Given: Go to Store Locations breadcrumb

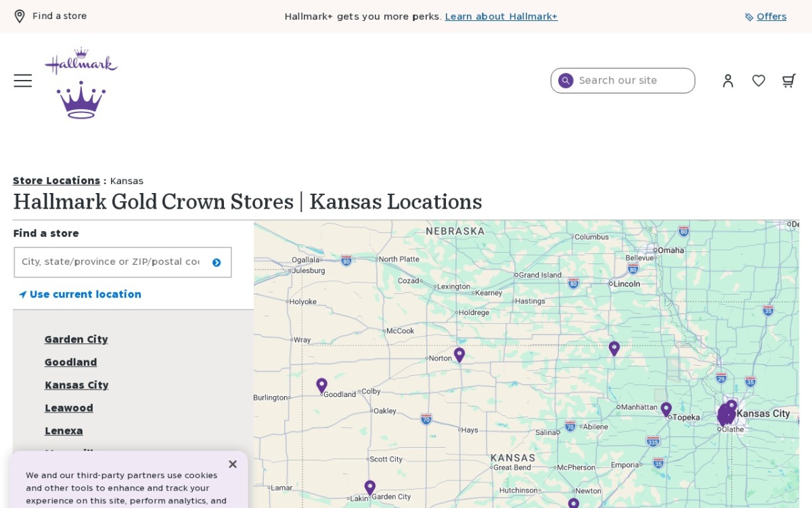Looking at the screenshot, I should tap(56, 180).
